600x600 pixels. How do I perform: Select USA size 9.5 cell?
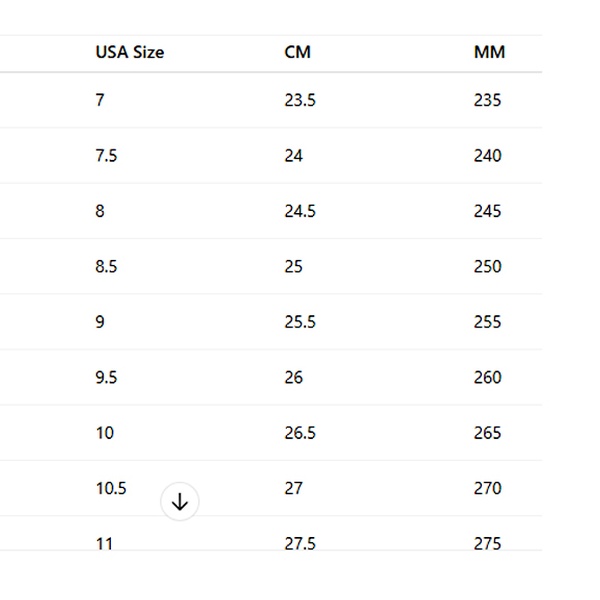[106, 378]
